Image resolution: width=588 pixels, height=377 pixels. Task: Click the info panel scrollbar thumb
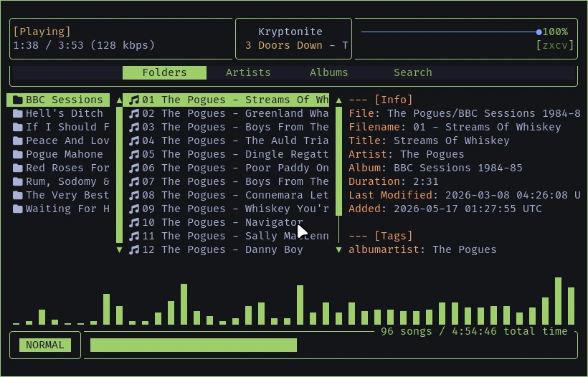(338, 161)
